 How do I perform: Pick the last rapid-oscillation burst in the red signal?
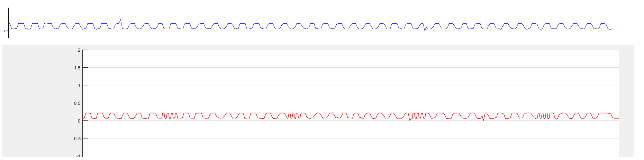pyautogui.click(x=543, y=116)
